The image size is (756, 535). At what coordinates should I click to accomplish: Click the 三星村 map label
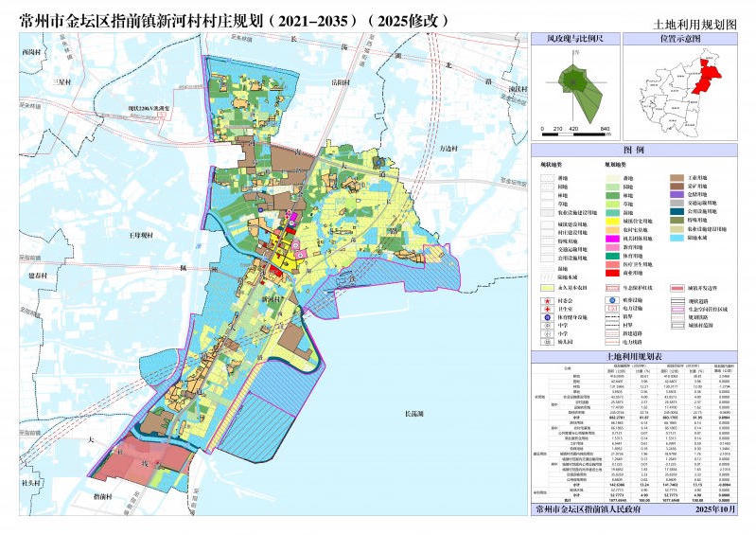(x=62, y=82)
